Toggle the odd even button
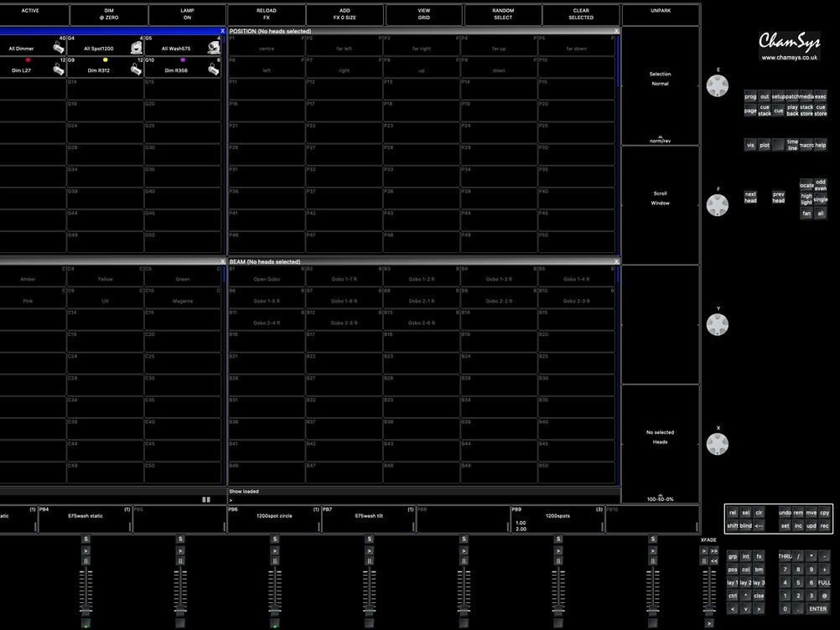Image resolution: width=840 pixels, height=630 pixels. coord(821,185)
